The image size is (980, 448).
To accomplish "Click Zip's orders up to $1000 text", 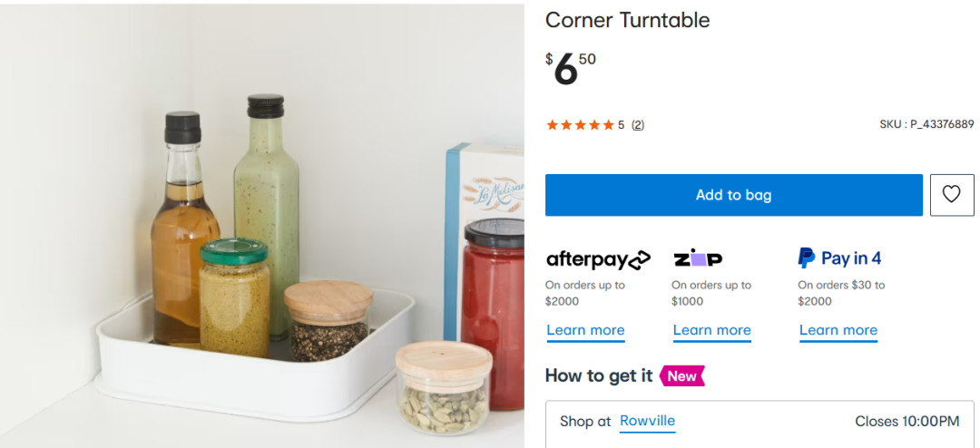I will click(711, 293).
